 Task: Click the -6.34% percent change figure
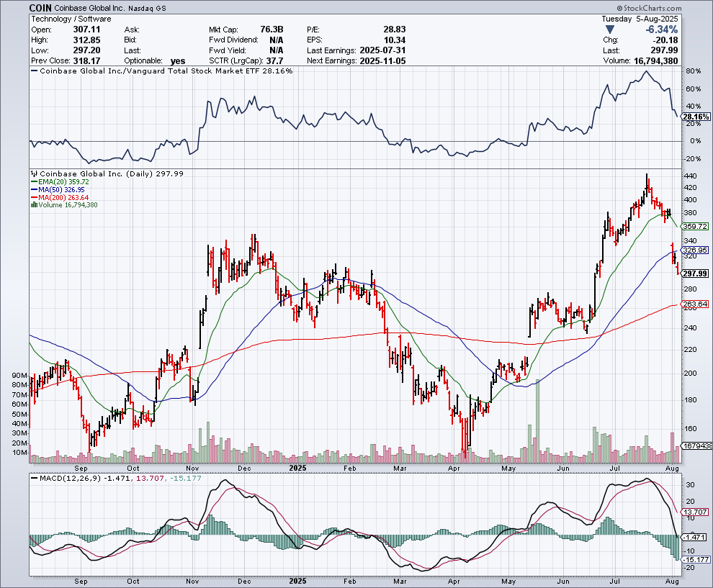tap(662, 30)
